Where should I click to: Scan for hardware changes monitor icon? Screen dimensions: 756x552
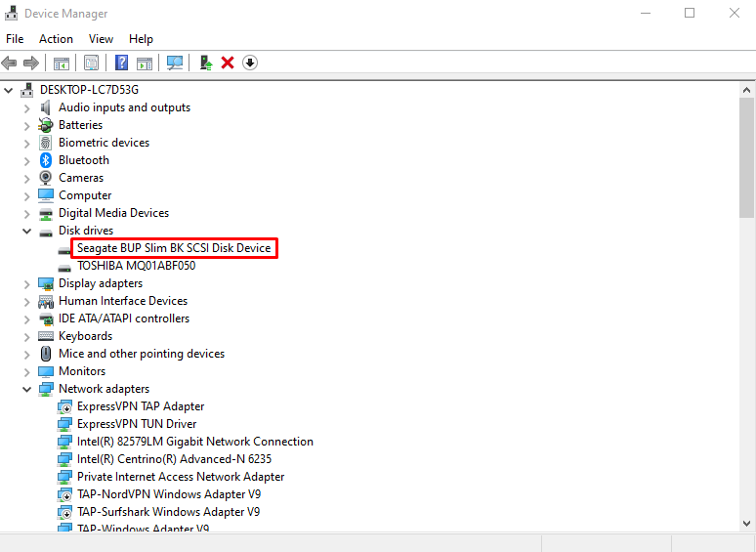coord(175,63)
